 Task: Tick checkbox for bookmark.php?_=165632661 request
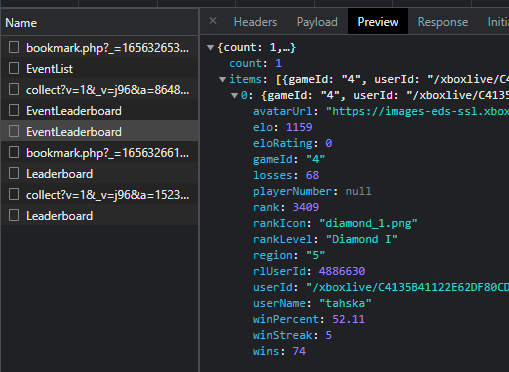coord(14,152)
